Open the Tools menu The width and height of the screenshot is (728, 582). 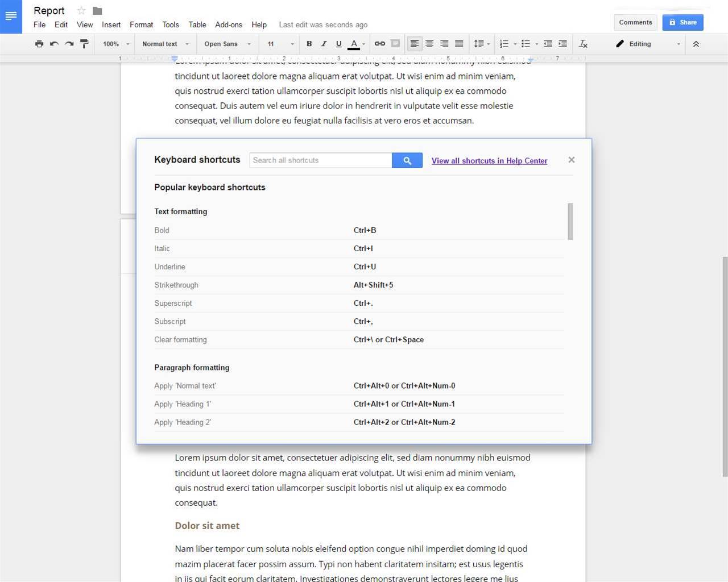(171, 24)
